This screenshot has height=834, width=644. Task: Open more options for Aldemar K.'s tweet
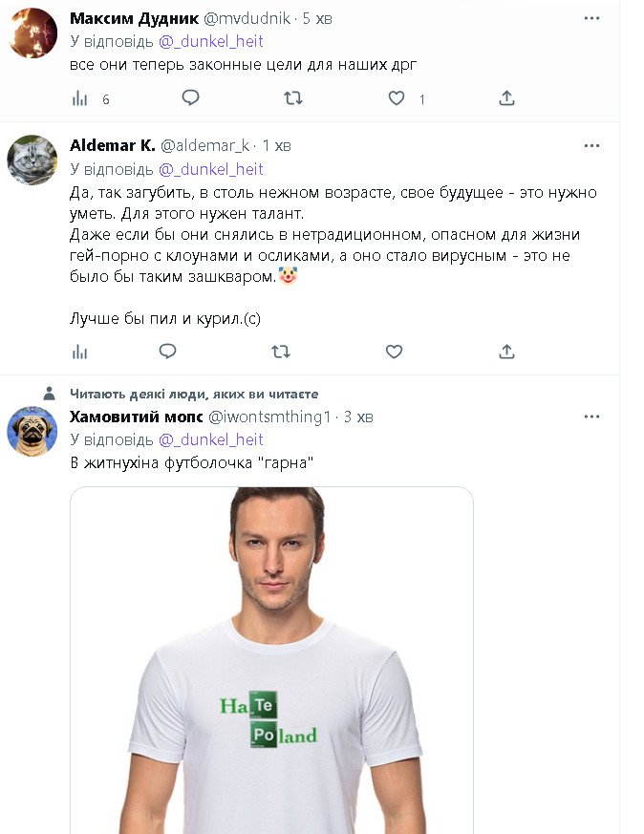click(x=592, y=145)
